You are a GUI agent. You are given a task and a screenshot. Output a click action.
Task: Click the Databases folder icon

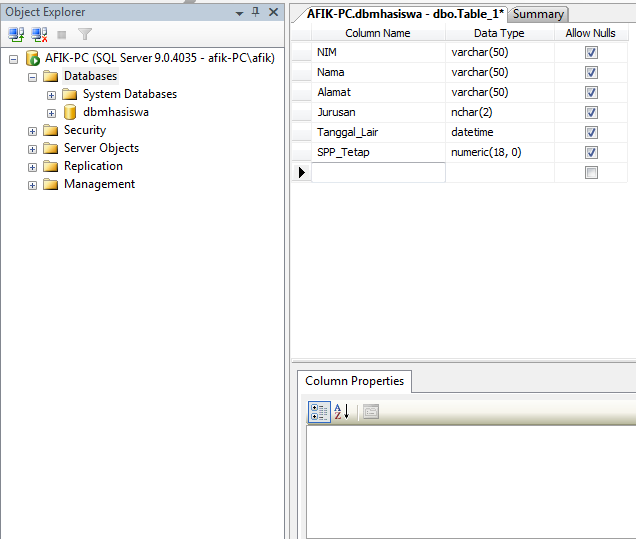(51, 76)
